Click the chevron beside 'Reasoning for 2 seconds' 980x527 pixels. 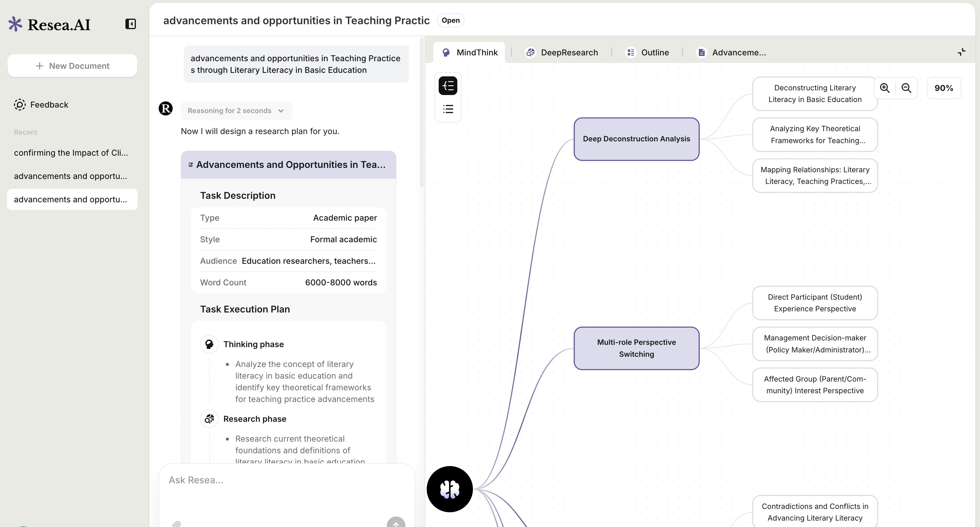point(281,111)
